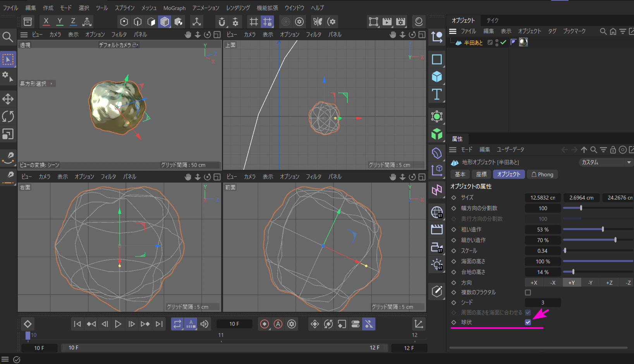Viewport: 634px width, 364px height.
Task: Select the -X direction button
Action: coord(553,283)
